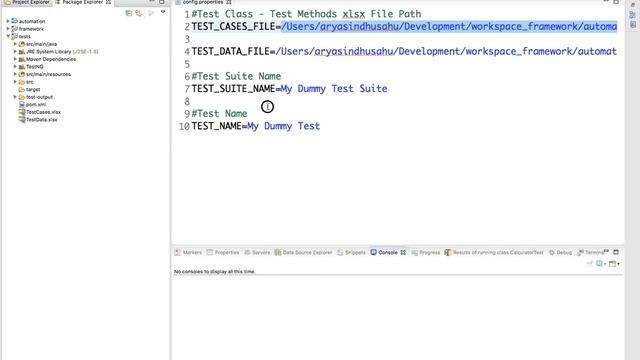Click the src/main/resources folder icon
The height and width of the screenshot is (360, 640).
tap(22, 74)
